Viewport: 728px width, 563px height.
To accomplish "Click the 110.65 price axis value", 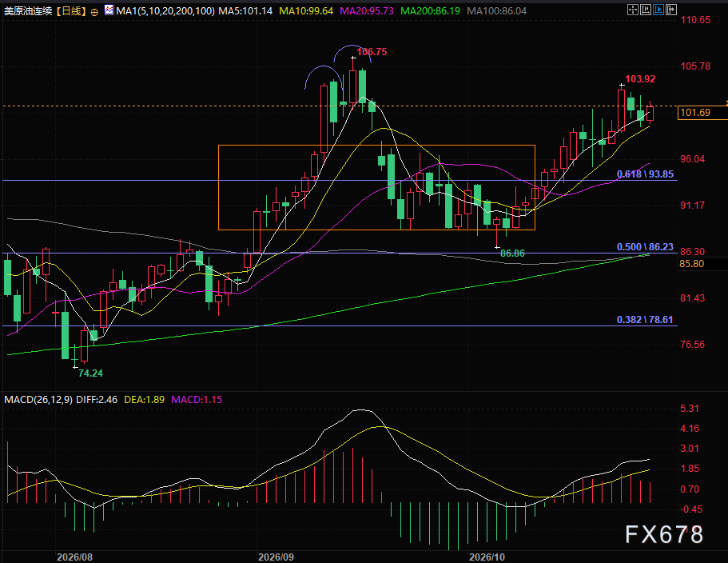I will point(695,20).
